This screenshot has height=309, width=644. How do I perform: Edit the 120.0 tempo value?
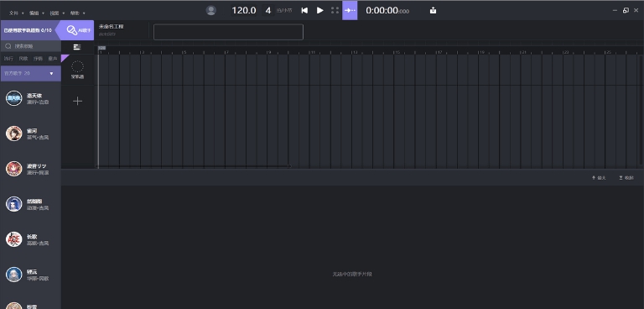(243, 10)
